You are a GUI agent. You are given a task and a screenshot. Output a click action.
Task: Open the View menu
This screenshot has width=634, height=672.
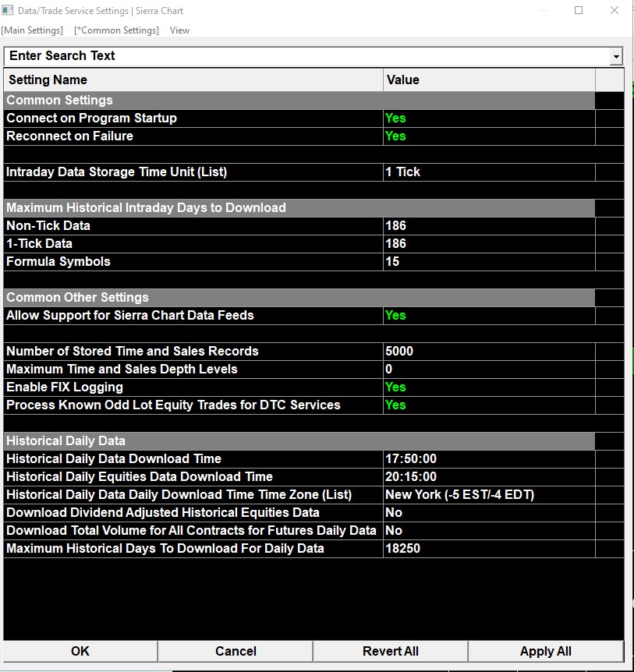click(179, 30)
